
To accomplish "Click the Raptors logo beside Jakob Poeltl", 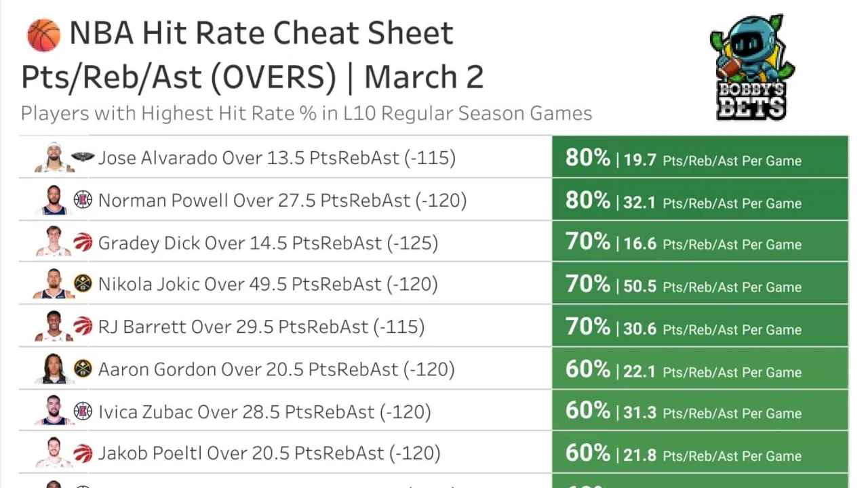I will [x=83, y=453].
